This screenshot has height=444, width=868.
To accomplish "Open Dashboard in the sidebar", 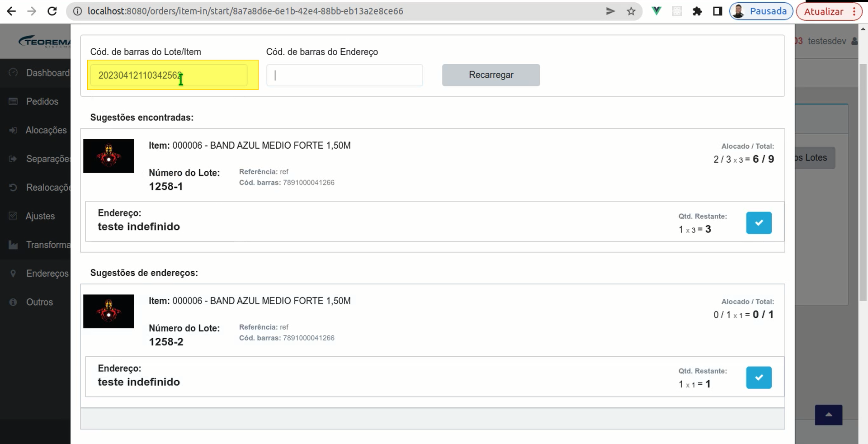I will 48,73.
